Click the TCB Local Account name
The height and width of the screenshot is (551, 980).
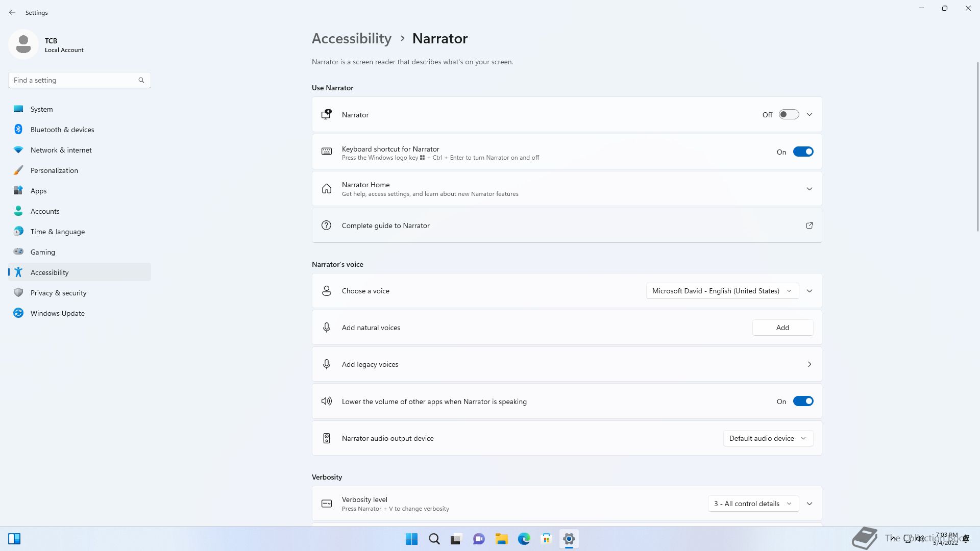[x=64, y=45]
